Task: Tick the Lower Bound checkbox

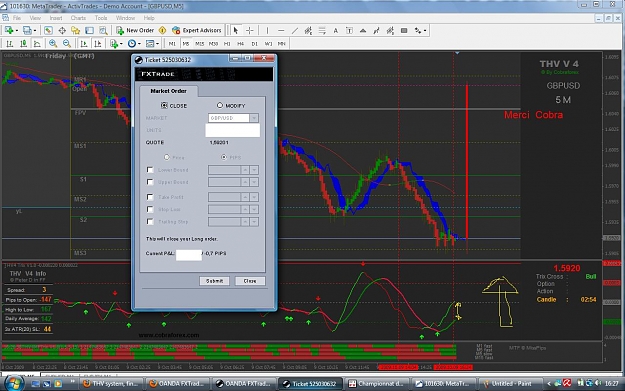Action: pyautogui.click(x=150, y=170)
